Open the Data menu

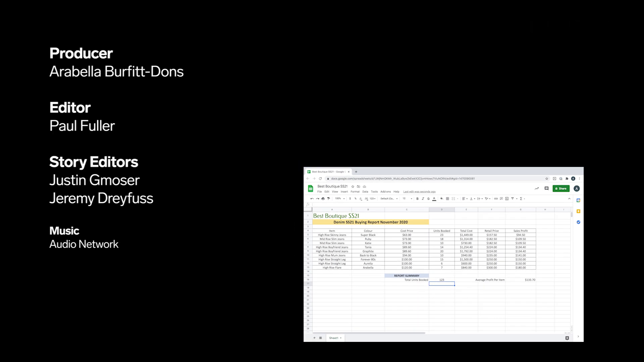(x=365, y=192)
